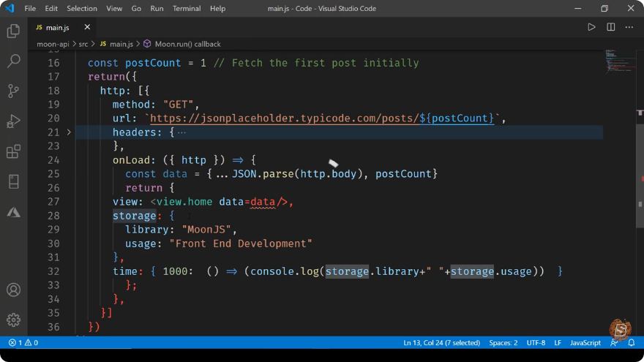644x362 pixels.
Task: Click the return keyword on line 17
Action: click(106, 77)
